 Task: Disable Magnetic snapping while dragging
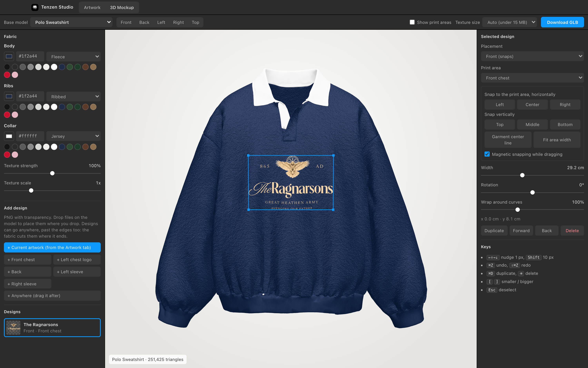487,154
